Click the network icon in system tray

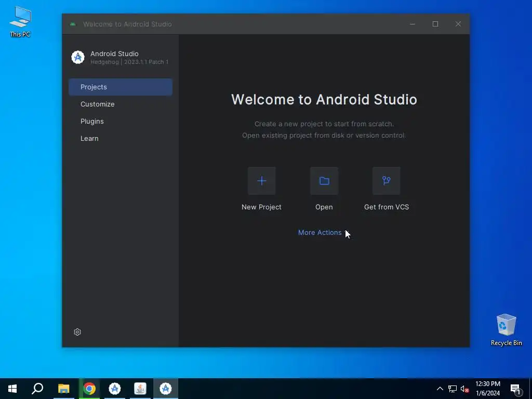coord(453,389)
